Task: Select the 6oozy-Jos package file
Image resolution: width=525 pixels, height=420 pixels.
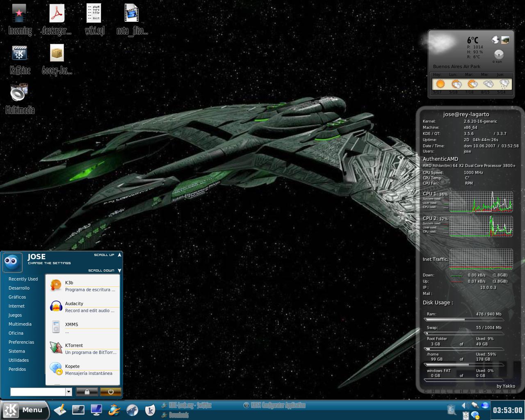Action: click(x=57, y=60)
